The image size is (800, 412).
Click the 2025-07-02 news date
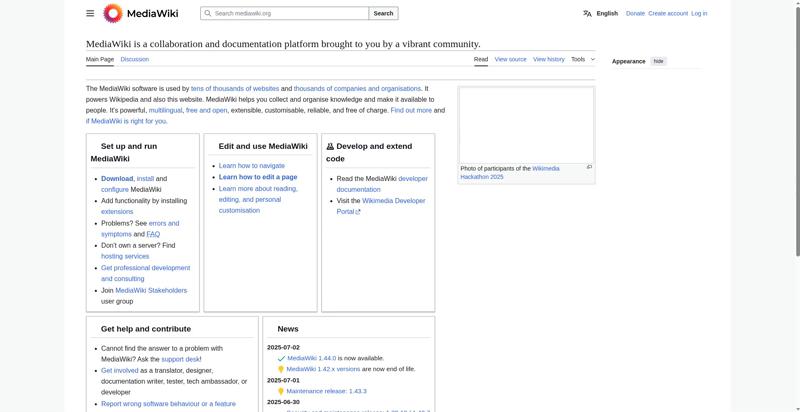[x=283, y=348]
